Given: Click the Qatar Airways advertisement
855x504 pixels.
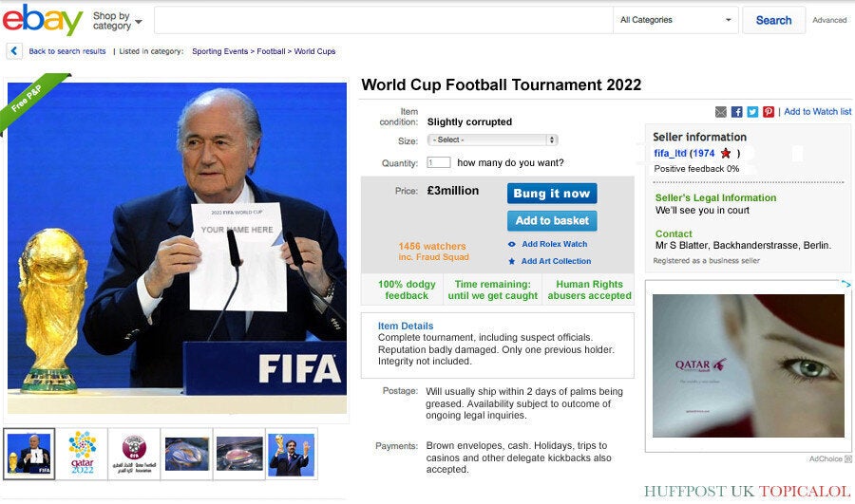Looking at the screenshot, I should pyautogui.click(x=749, y=365).
